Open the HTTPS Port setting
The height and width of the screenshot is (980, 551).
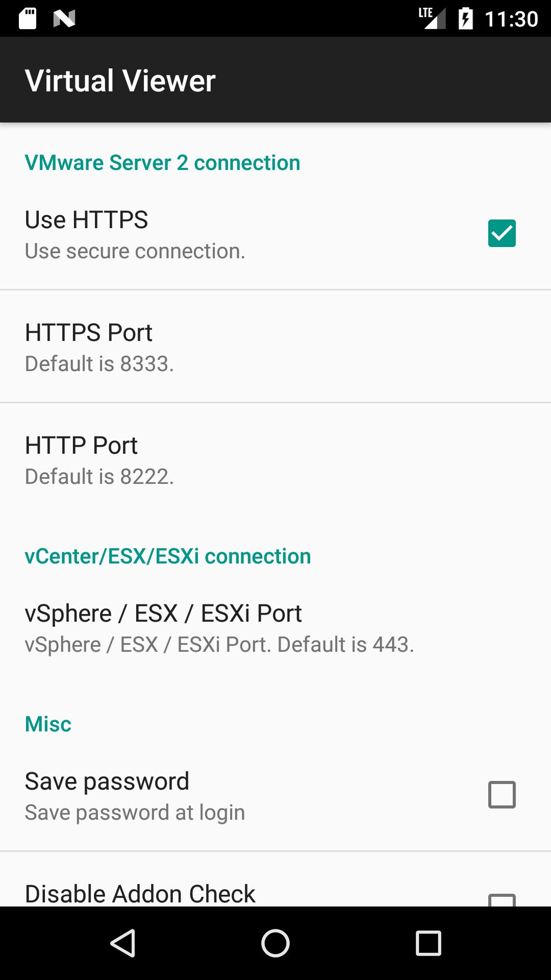click(x=275, y=347)
